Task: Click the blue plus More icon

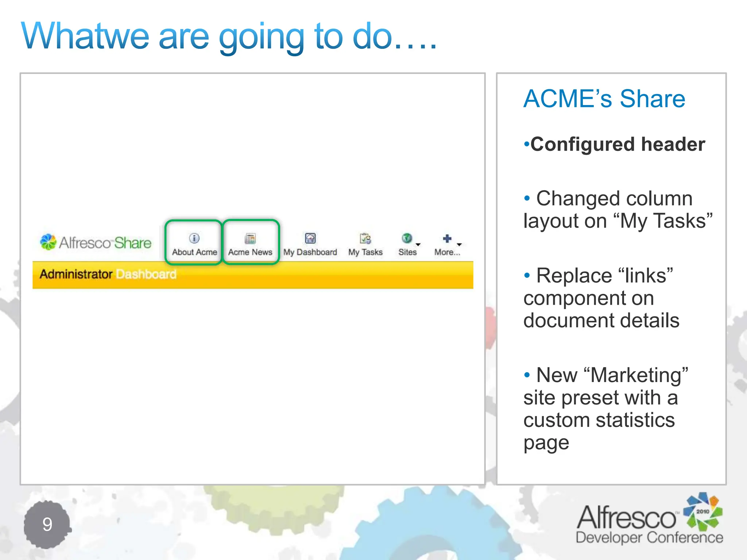Action: (447, 238)
